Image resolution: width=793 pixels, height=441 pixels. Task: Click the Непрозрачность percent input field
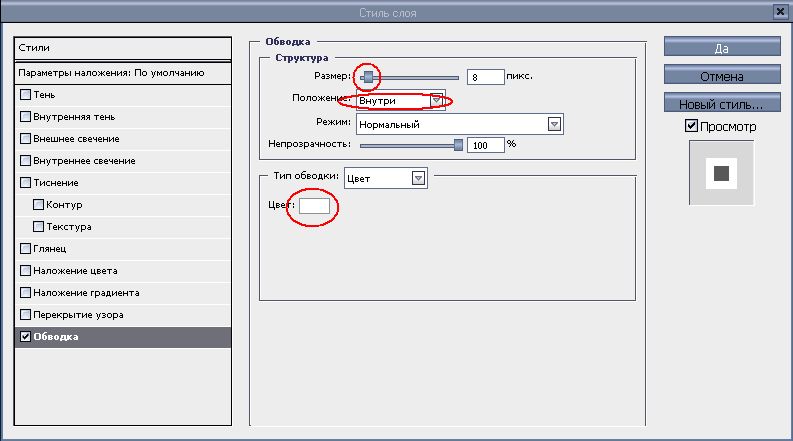pos(485,145)
